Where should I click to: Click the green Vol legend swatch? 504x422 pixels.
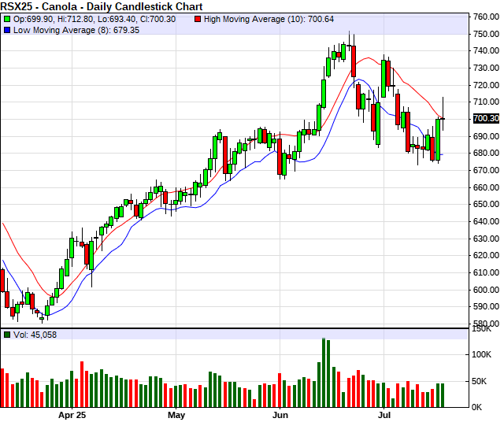coord(7,335)
